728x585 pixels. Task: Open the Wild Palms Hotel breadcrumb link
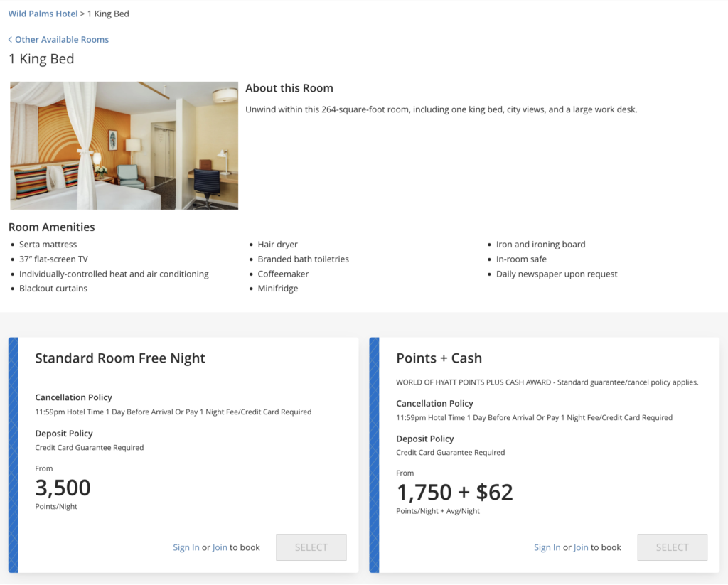[x=43, y=13]
